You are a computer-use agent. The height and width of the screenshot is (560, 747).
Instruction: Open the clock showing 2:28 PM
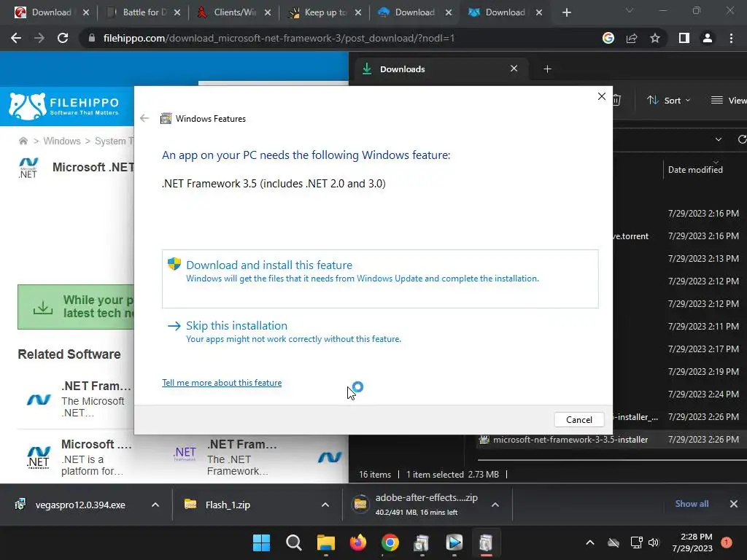(692, 542)
